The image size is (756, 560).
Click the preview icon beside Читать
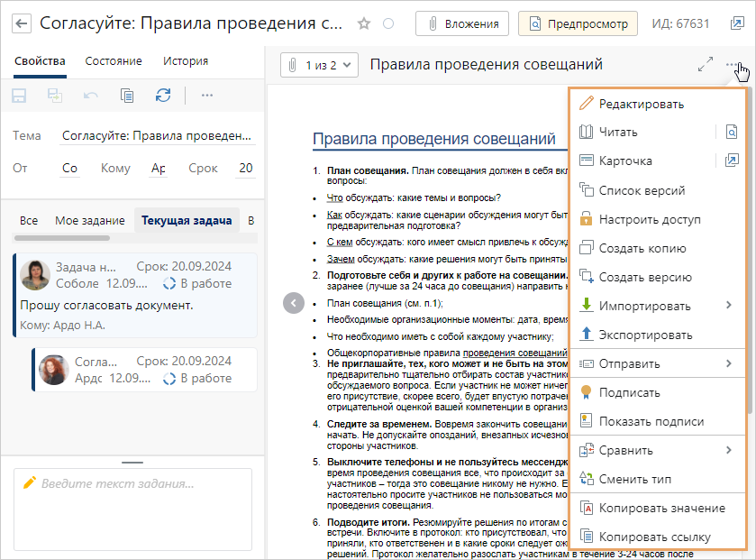[731, 132]
